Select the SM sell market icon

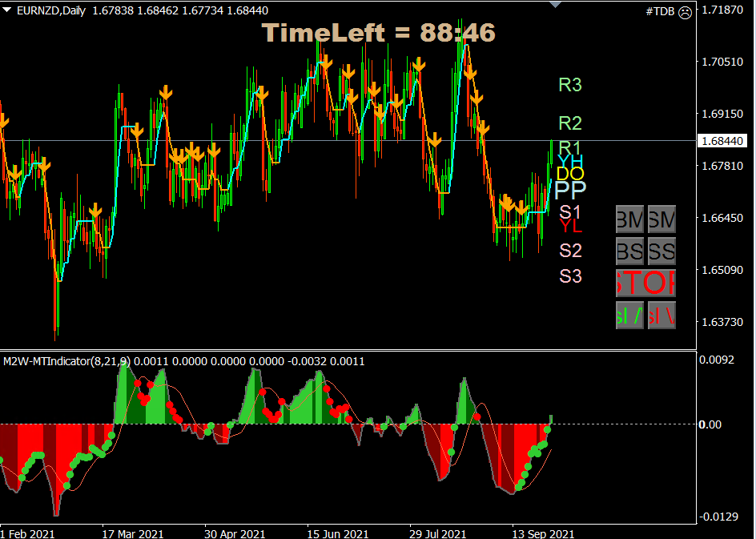pyautogui.click(x=661, y=219)
